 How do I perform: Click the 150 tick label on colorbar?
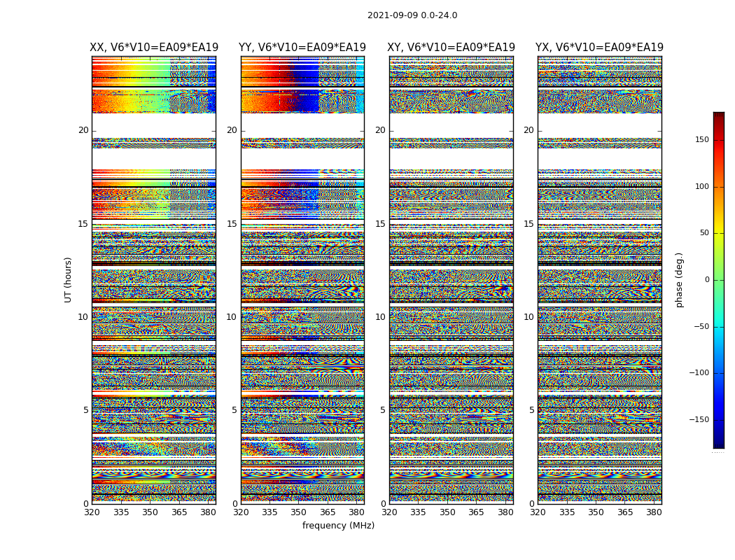point(702,140)
